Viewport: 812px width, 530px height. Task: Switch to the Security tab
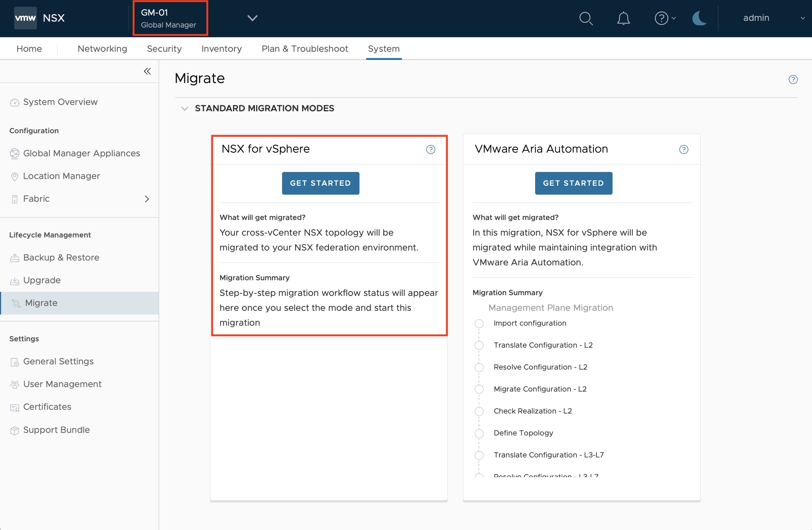tap(164, 49)
